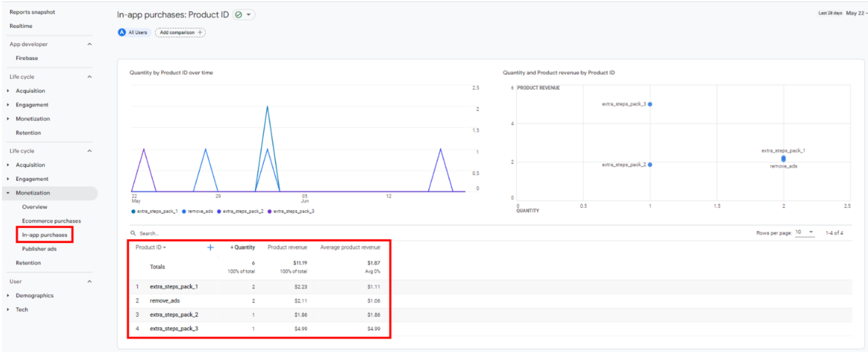The width and height of the screenshot is (868, 352).
Task: Open the Realtime report
Action: tap(21, 26)
